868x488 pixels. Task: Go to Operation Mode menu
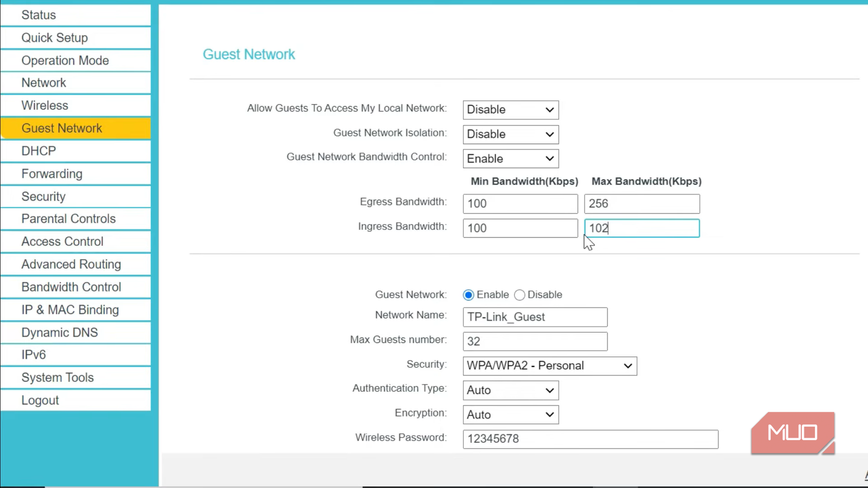click(76, 60)
